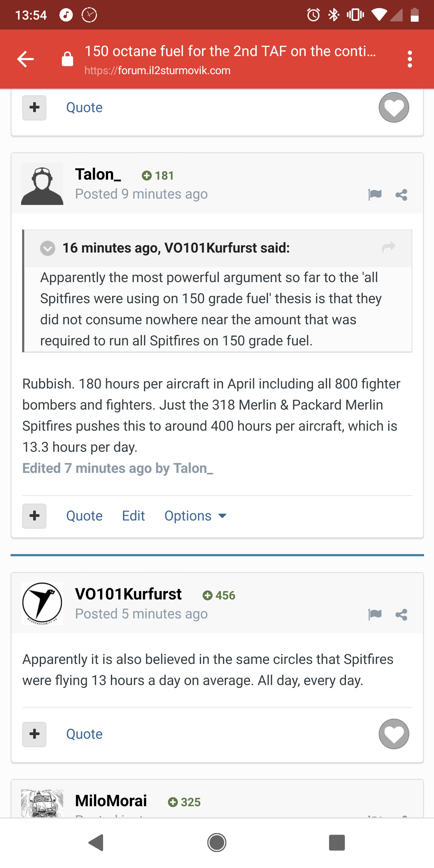
Task: Open Android recent apps square button
Action: [337, 842]
